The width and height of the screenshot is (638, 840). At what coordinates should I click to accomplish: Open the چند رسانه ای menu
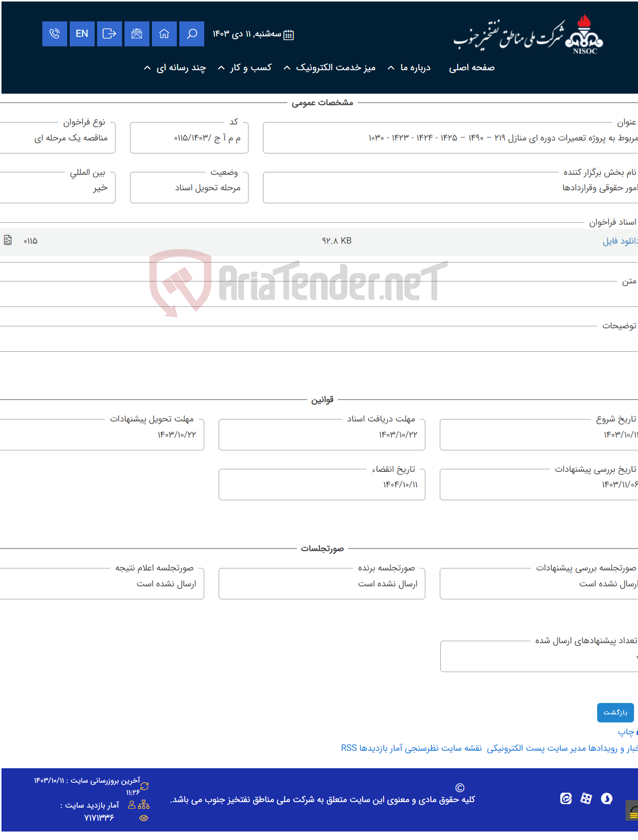pyautogui.click(x=181, y=68)
